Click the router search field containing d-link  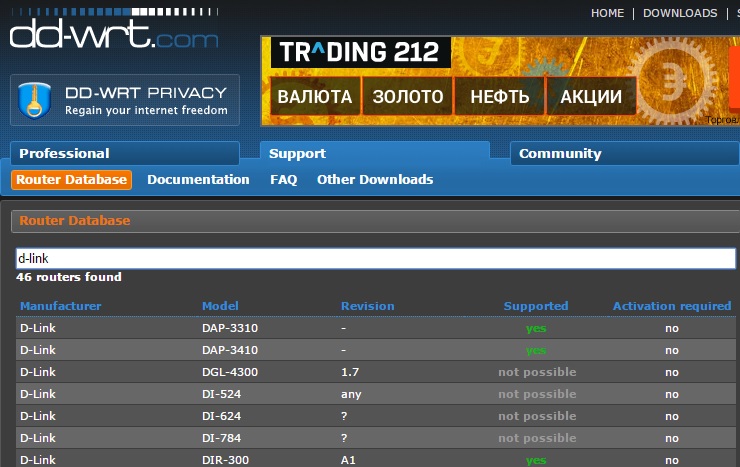376,259
